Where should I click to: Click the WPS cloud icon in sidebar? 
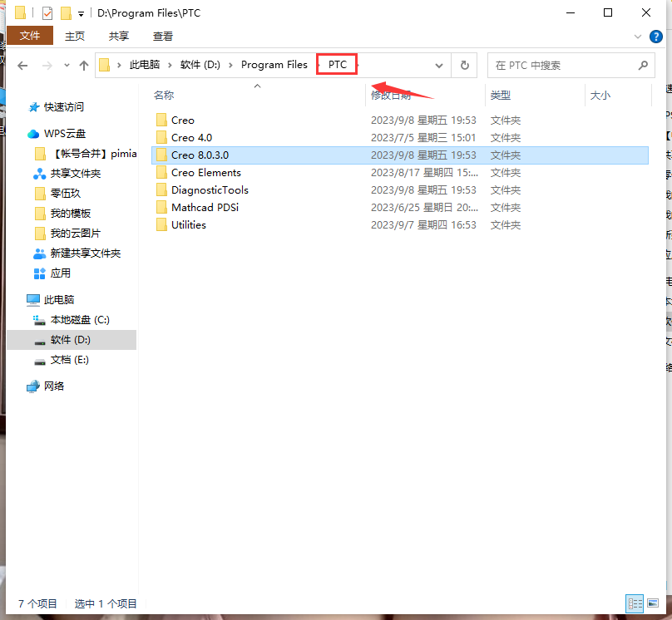point(33,134)
